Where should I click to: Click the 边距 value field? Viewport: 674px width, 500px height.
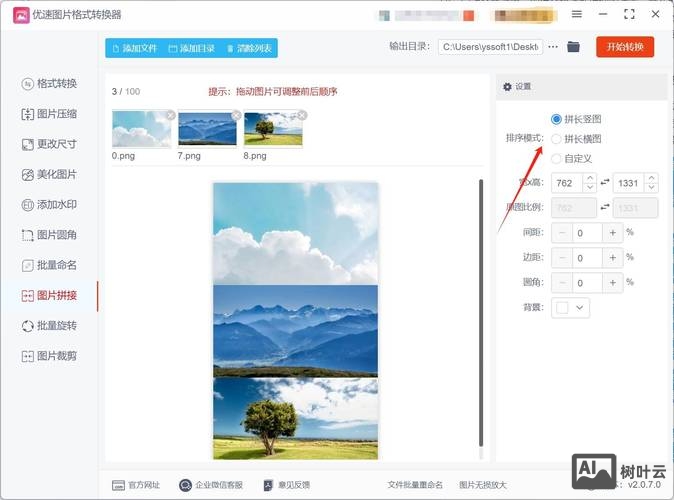coord(587,258)
